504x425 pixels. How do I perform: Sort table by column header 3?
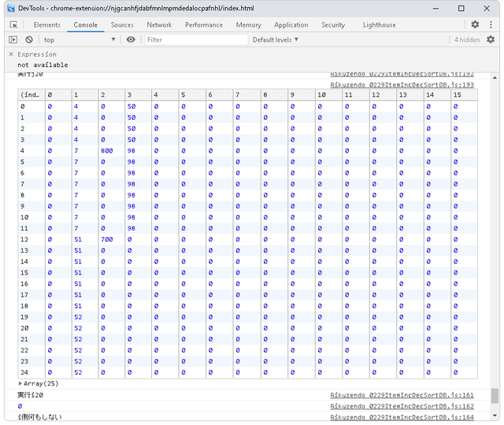pos(139,94)
